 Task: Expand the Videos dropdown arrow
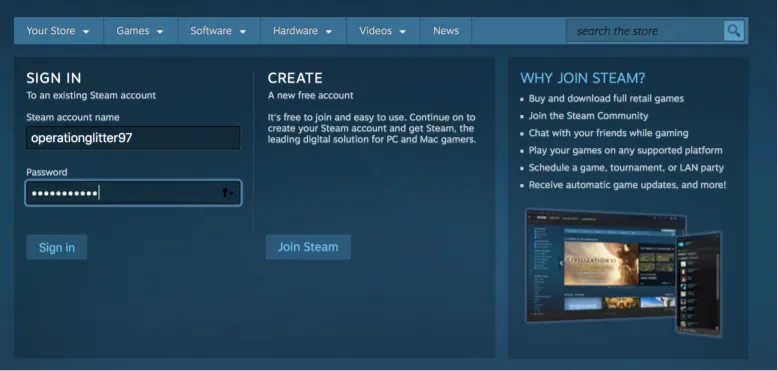tap(402, 31)
